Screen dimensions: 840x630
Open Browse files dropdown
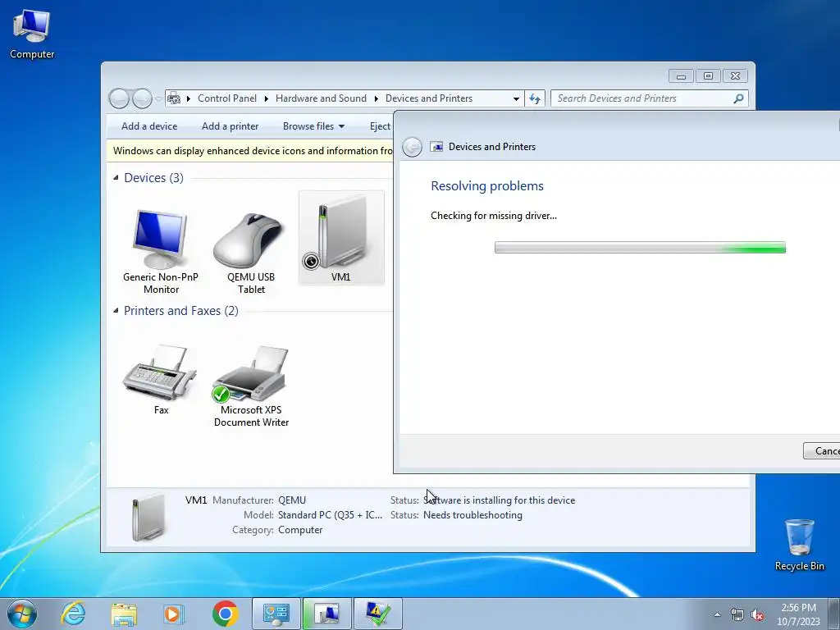point(313,126)
